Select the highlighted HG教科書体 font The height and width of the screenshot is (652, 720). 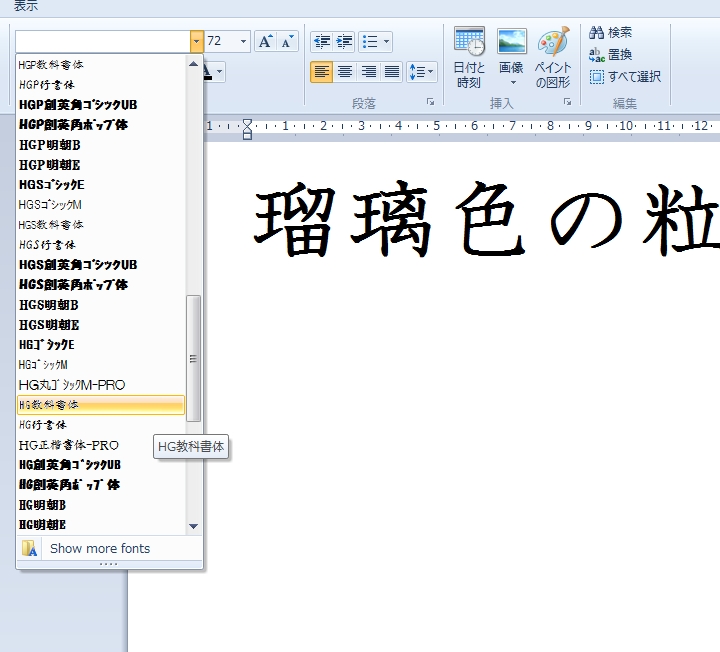101,405
